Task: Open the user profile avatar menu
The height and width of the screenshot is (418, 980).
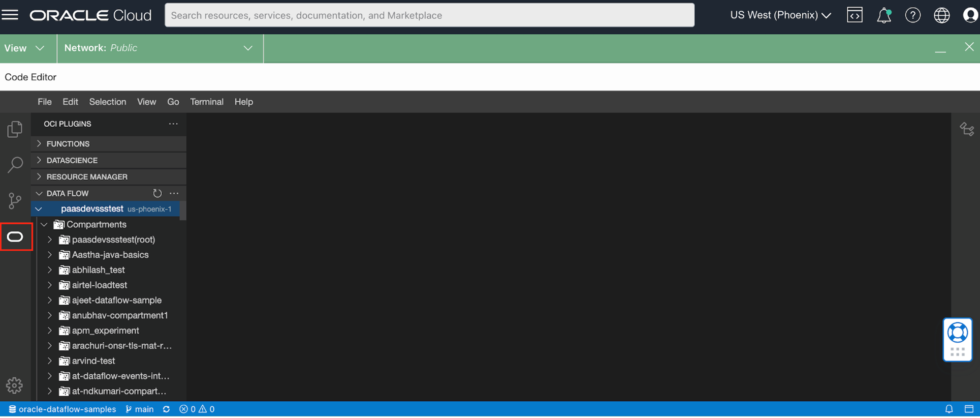Action: [x=970, y=15]
